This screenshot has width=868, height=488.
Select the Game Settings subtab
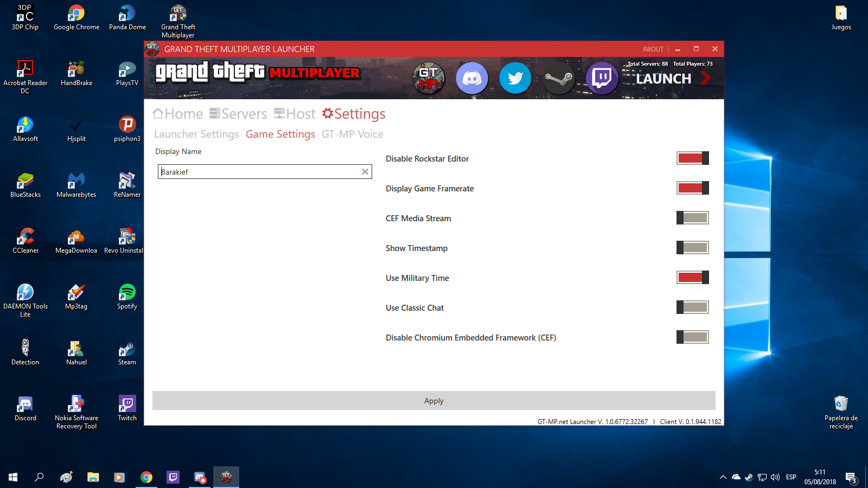pos(280,134)
